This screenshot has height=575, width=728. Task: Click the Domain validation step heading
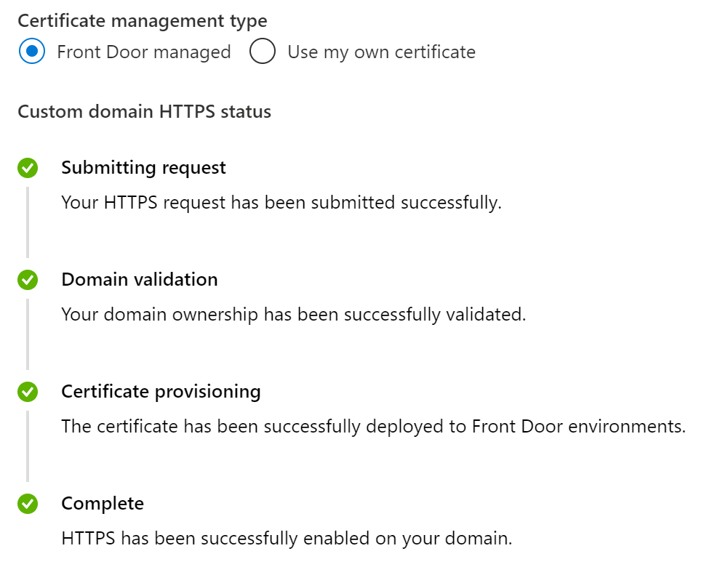coord(139,280)
